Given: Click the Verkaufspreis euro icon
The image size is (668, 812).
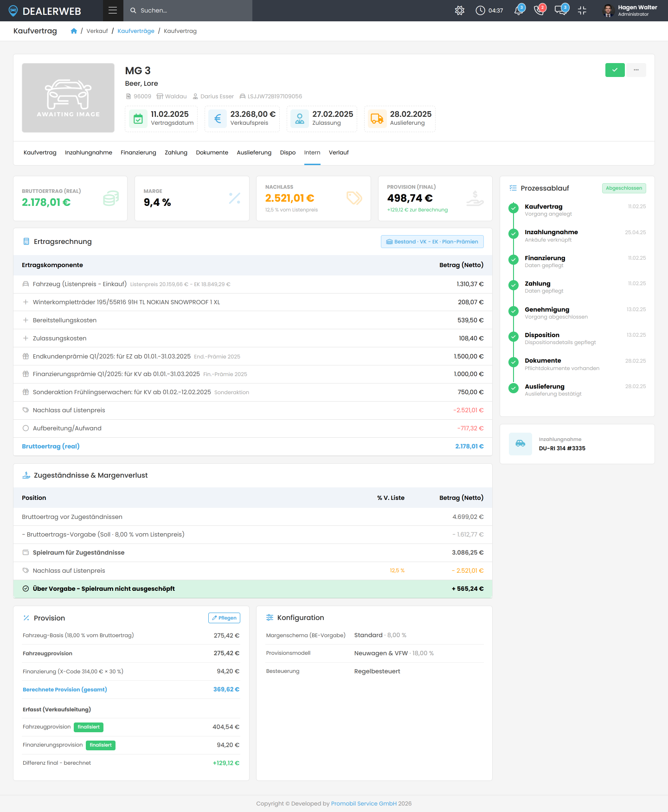Looking at the screenshot, I should coord(218,119).
